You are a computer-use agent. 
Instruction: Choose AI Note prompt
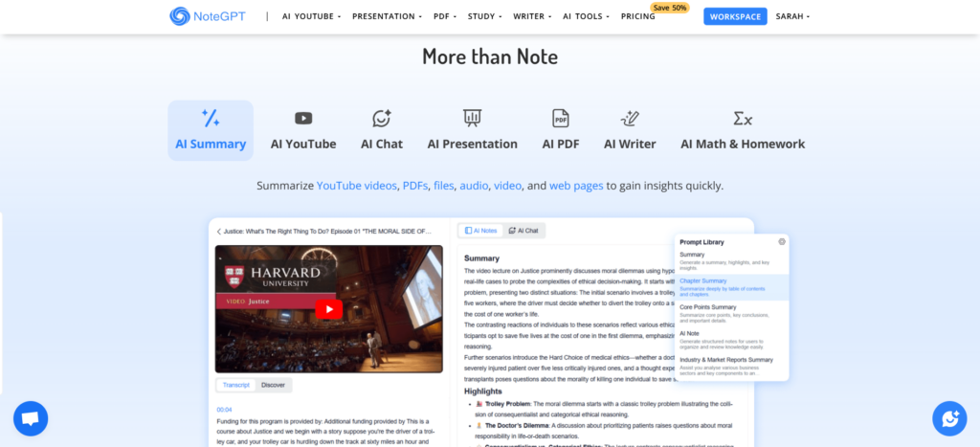click(731, 340)
